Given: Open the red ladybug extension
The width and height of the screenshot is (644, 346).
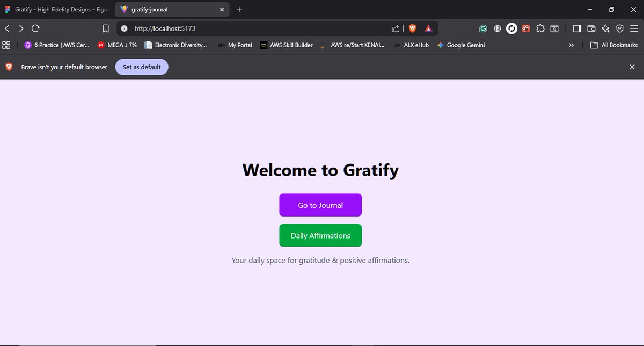Looking at the screenshot, I should (526, 28).
